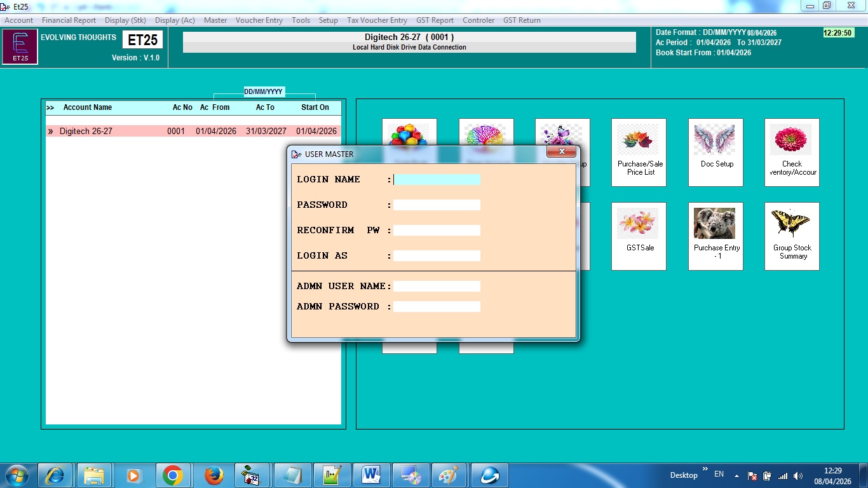Launch Google Chrome from the taskbar
868x488 pixels.
tap(172, 475)
